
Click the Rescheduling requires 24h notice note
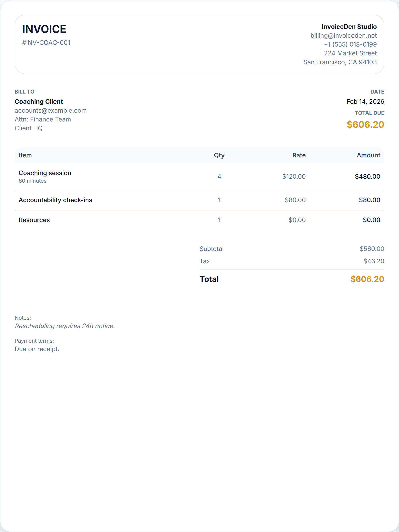coord(65,326)
